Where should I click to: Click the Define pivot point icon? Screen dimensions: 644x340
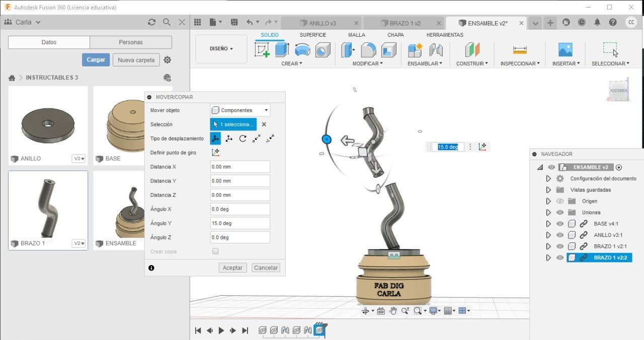pyautogui.click(x=215, y=152)
